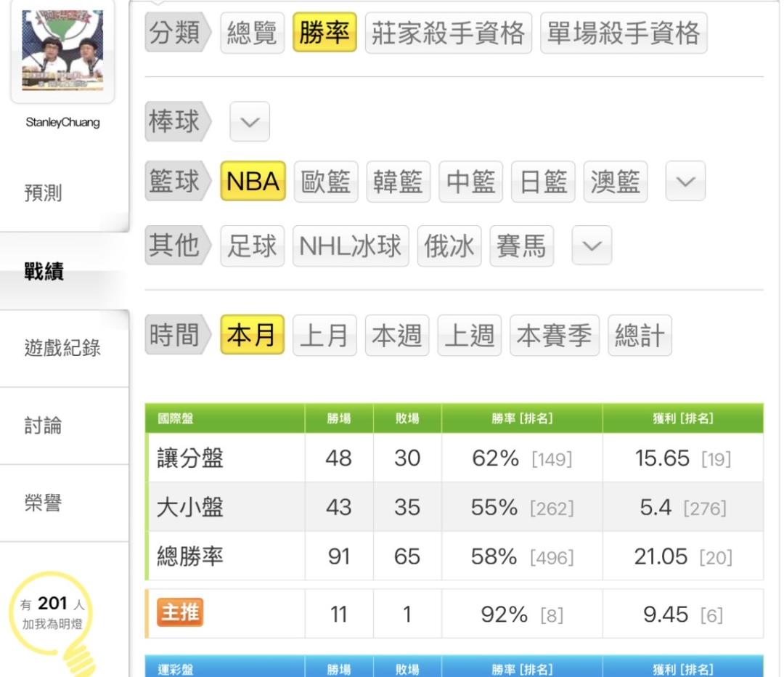
Task: Open the 遊戲紀錄 sidebar tab
Action: coord(62,348)
